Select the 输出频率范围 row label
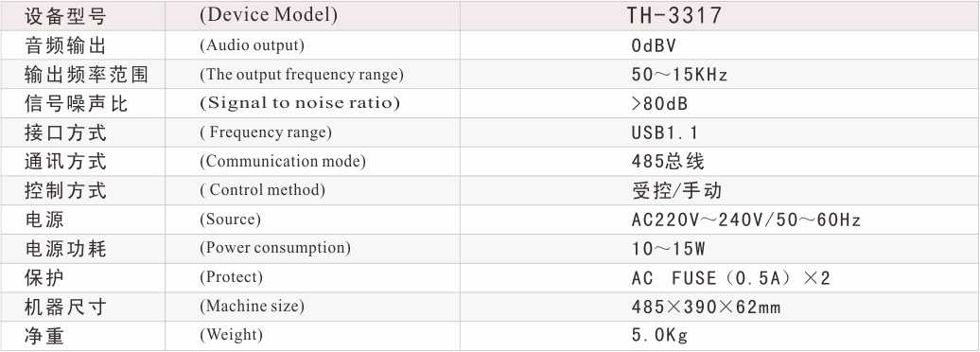The width and height of the screenshot is (980, 352). (86, 75)
